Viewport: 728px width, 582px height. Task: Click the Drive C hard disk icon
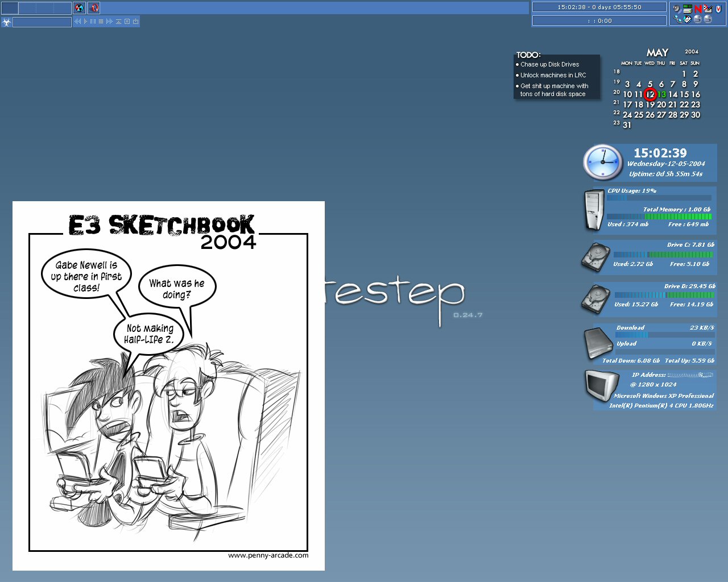coord(595,257)
